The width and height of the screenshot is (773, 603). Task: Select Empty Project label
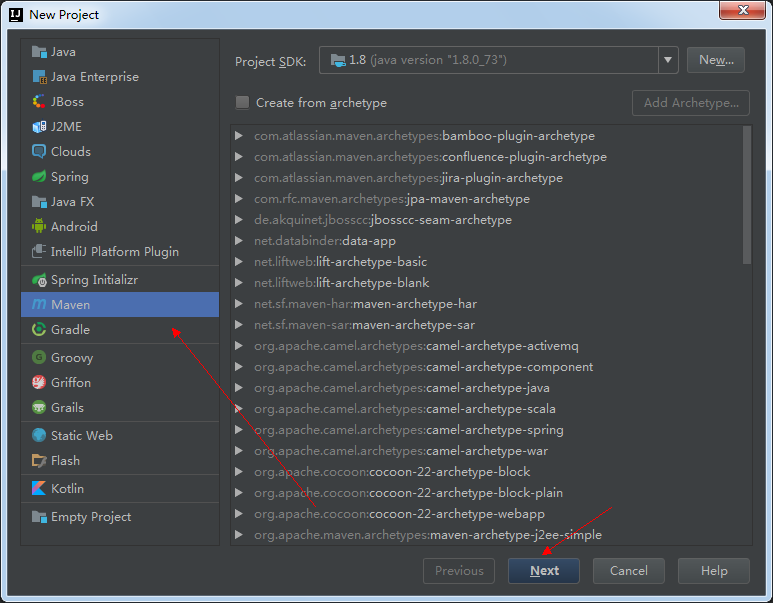(91, 517)
